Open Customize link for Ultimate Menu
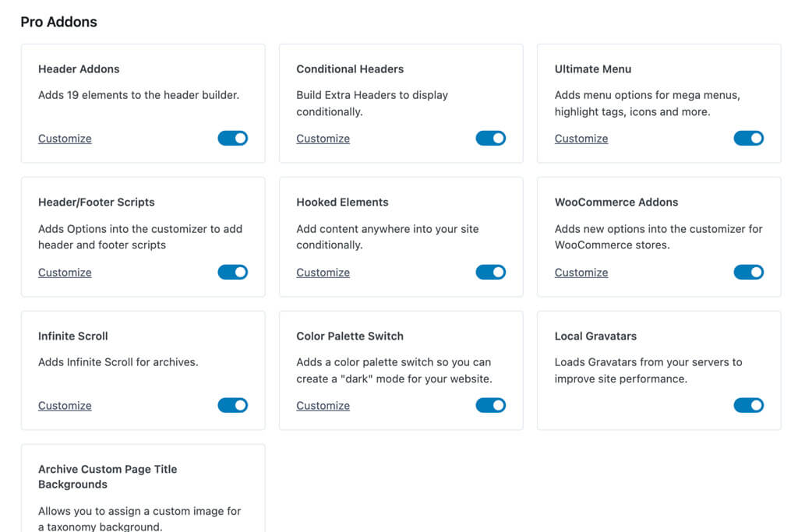Viewport: 798px width, 532px height. [x=581, y=139]
